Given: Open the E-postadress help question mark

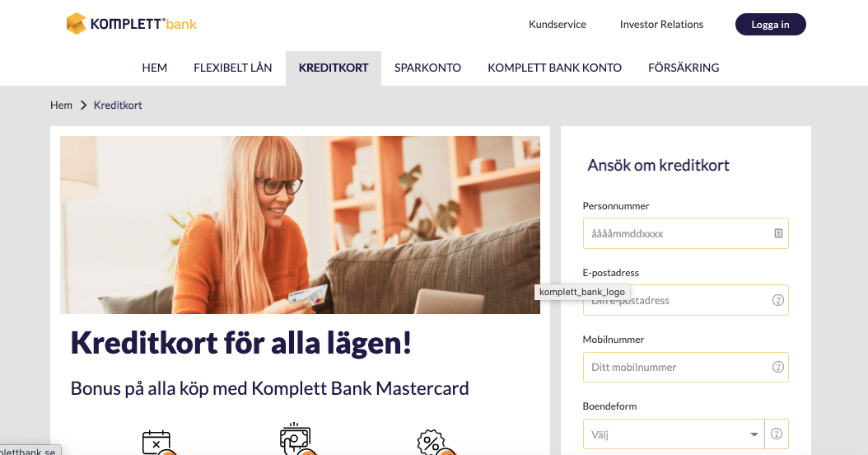Looking at the screenshot, I should pyautogui.click(x=777, y=300).
